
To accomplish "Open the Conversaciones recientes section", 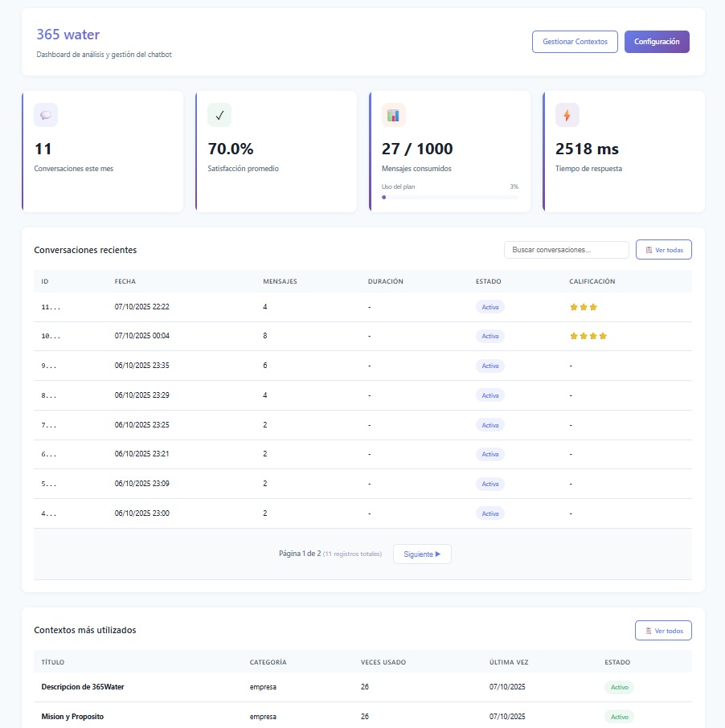I will pyautogui.click(x=85, y=250).
